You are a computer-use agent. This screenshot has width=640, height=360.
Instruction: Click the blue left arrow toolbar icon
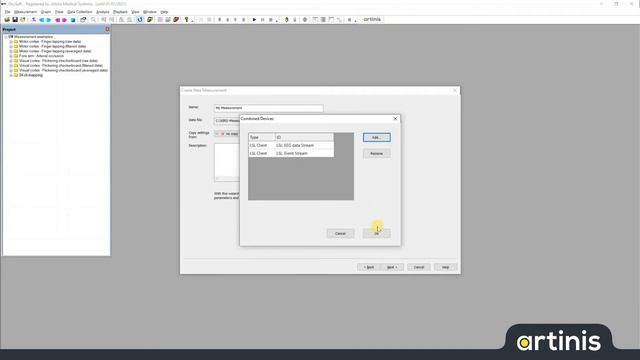coord(42,20)
